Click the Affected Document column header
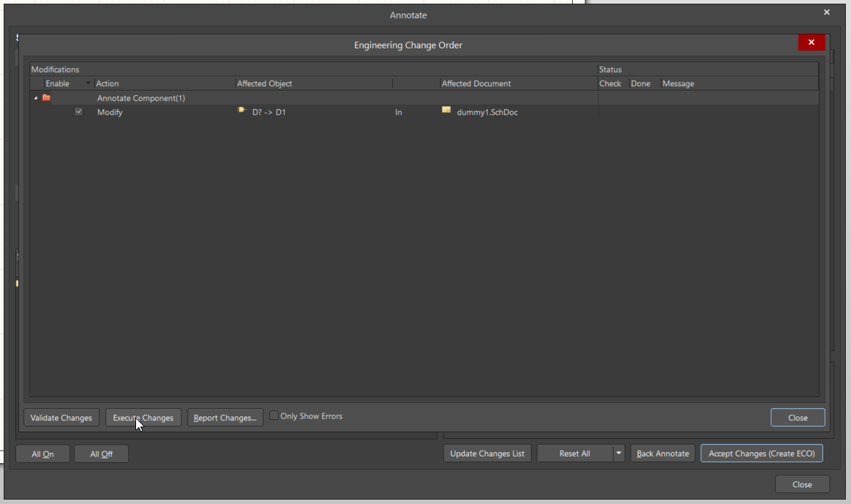Screen dimensions: 851x504 click(x=476, y=83)
